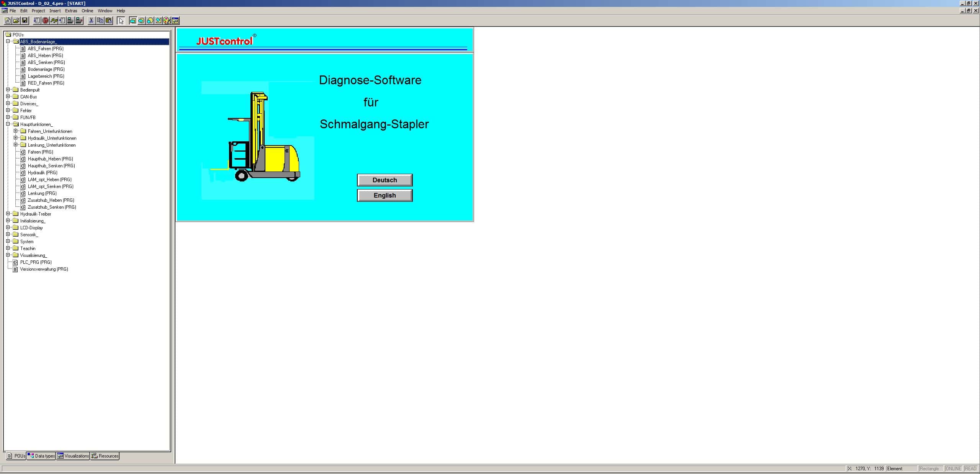Select the Polygon drawing tool
980x474 pixels.
point(158,21)
